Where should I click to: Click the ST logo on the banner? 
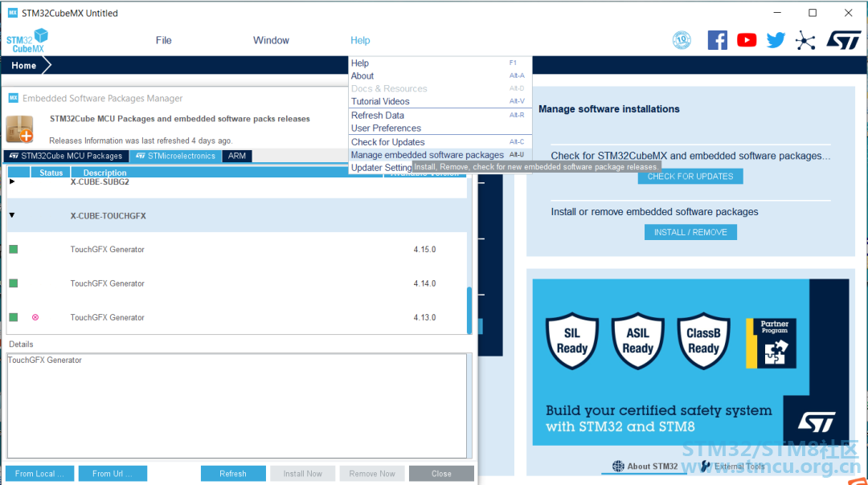click(x=817, y=422)
